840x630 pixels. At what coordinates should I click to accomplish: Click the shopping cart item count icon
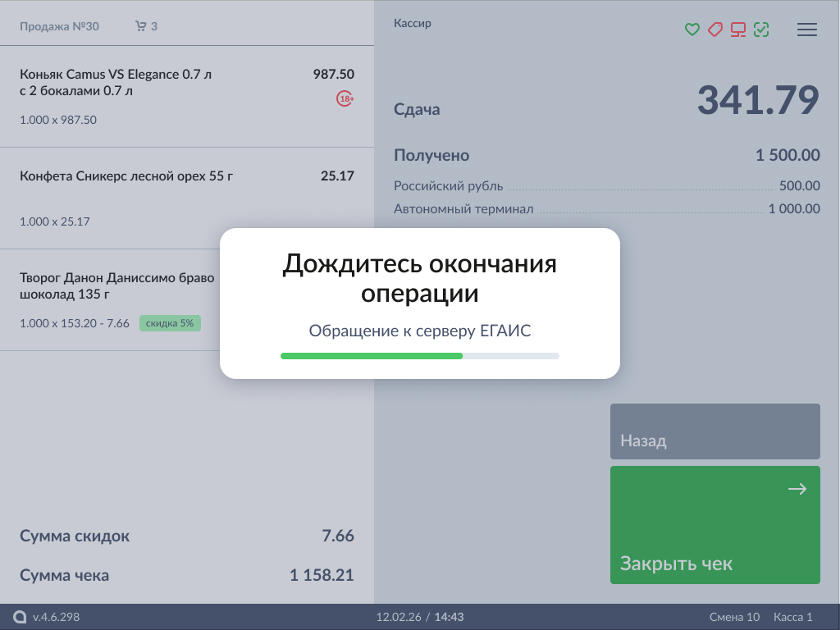(141, 26)
